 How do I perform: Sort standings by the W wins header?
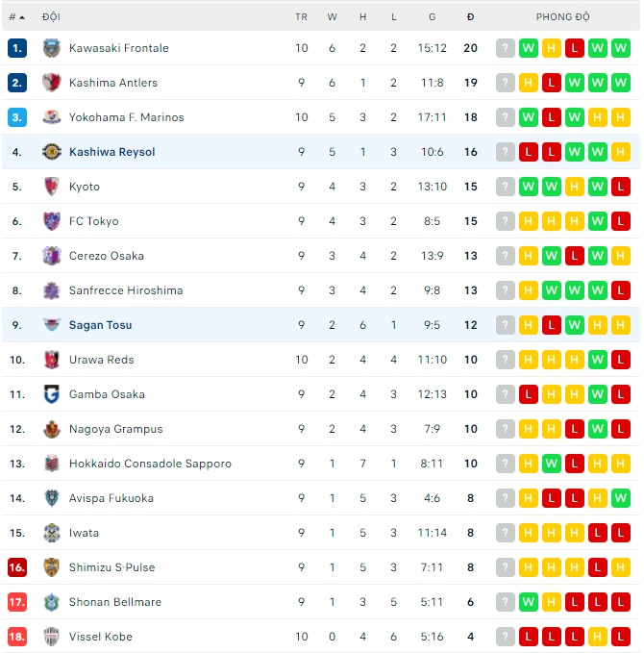tap(332, 17)
